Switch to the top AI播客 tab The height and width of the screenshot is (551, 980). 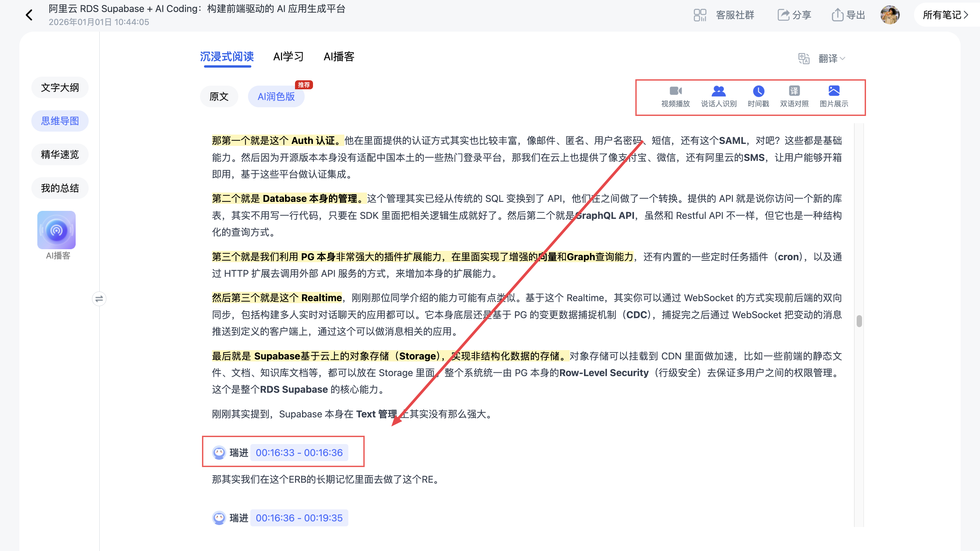point(339,57)
